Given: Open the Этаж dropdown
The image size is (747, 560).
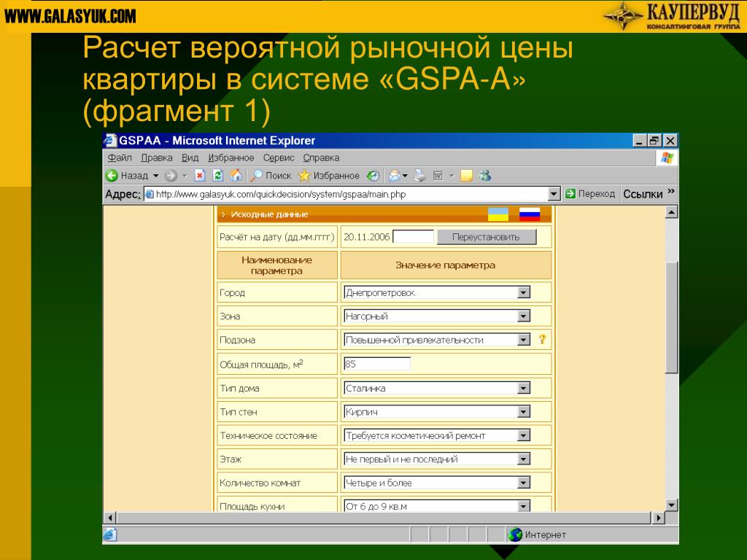Looking at the screenshot, I should click(524, 459).
